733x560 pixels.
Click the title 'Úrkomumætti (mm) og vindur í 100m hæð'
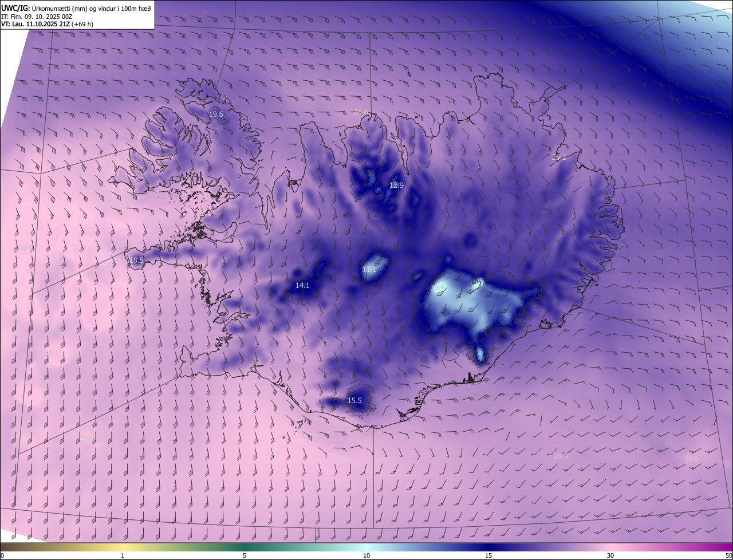point(92,8)
